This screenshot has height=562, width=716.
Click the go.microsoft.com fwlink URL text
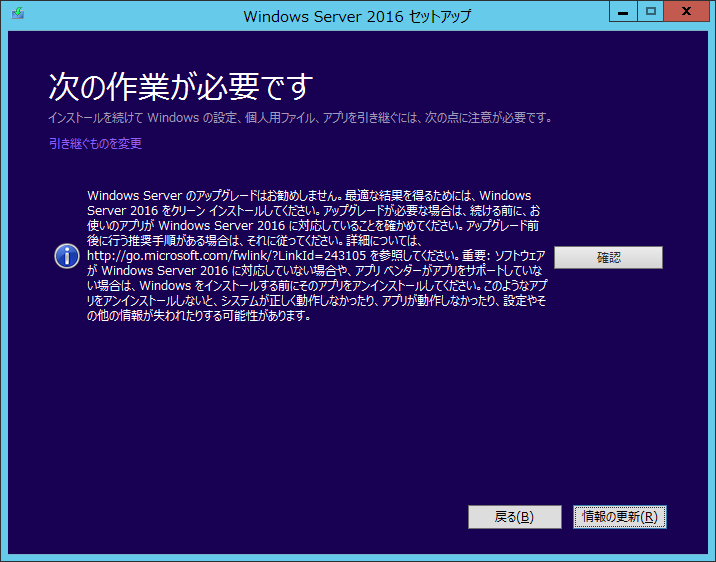226,256
